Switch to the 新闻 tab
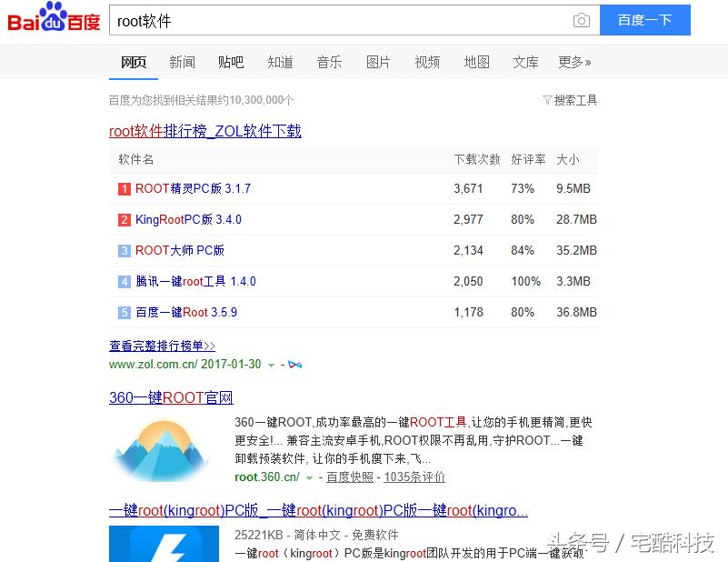The height and width of the screenshot is (562, 728). click(x=182, y=62)
